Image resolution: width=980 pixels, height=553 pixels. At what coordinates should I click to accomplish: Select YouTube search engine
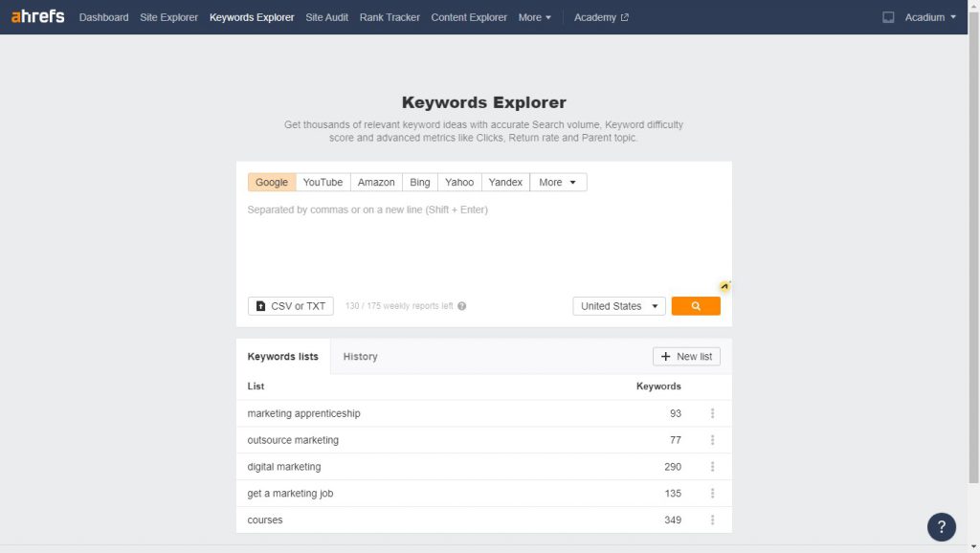(x=323, y=183)
